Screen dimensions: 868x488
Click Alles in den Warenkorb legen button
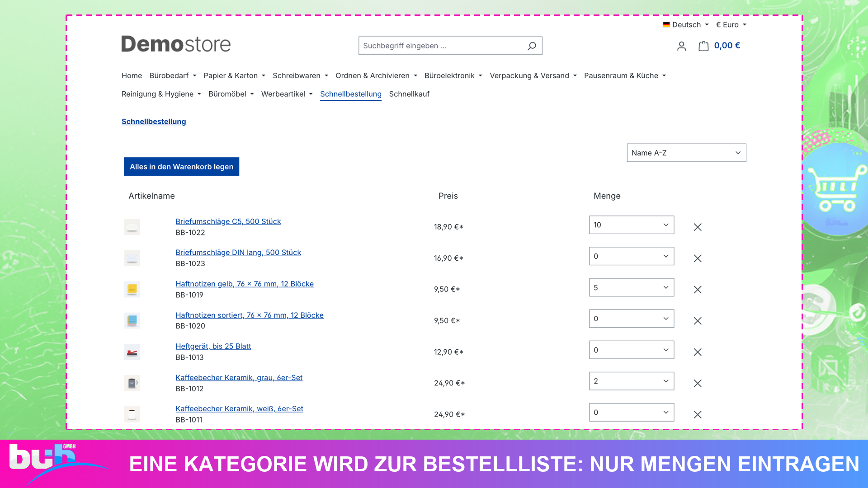coord(181,167)
